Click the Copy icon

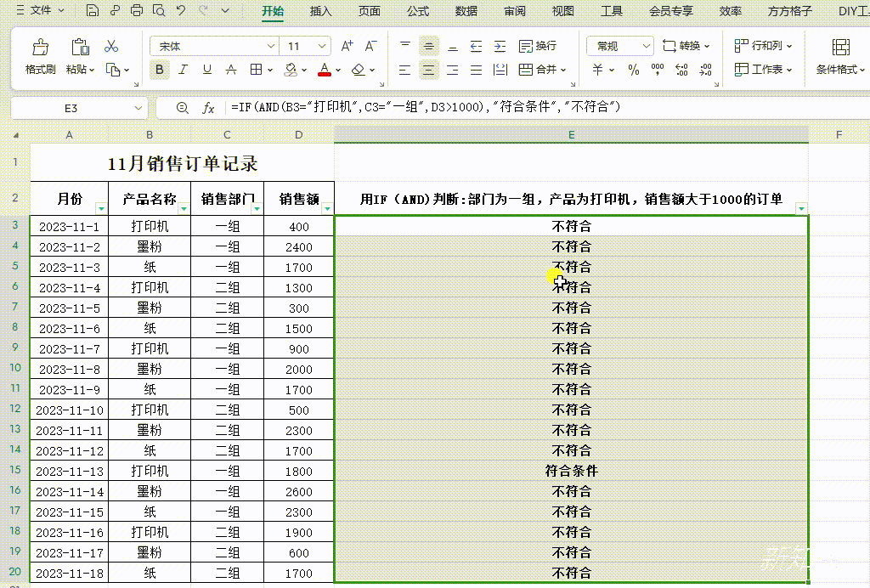tap(113, 70)
